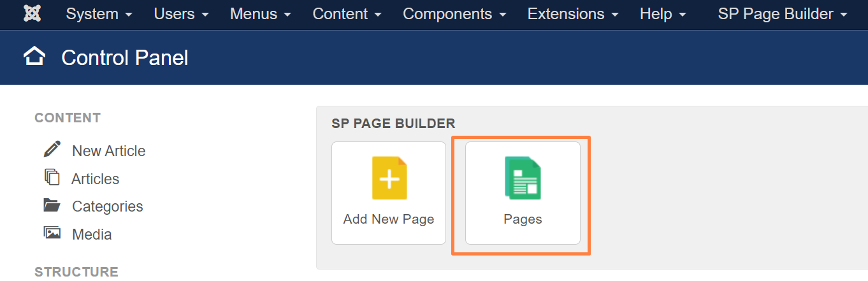Image resolution: width=868 pixels, height=281 pixels.
Task: Expand the Extensions menu
Action: (x=573, y=14)
